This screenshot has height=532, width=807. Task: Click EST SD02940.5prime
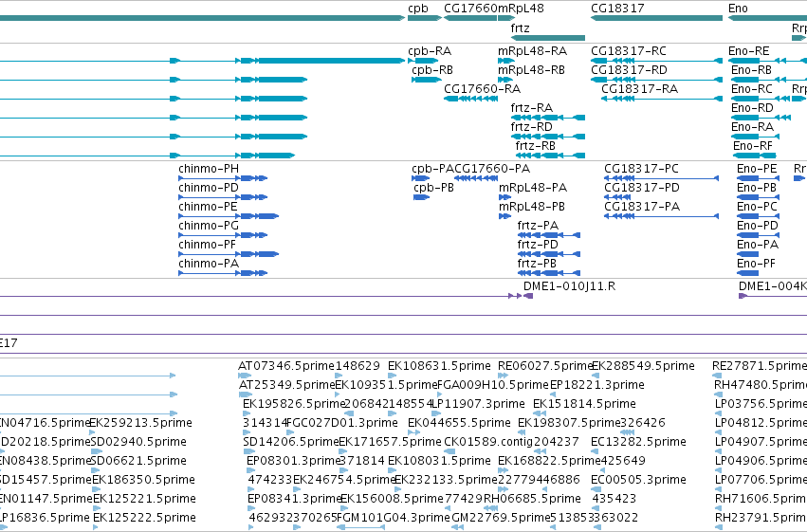point(138,443)
